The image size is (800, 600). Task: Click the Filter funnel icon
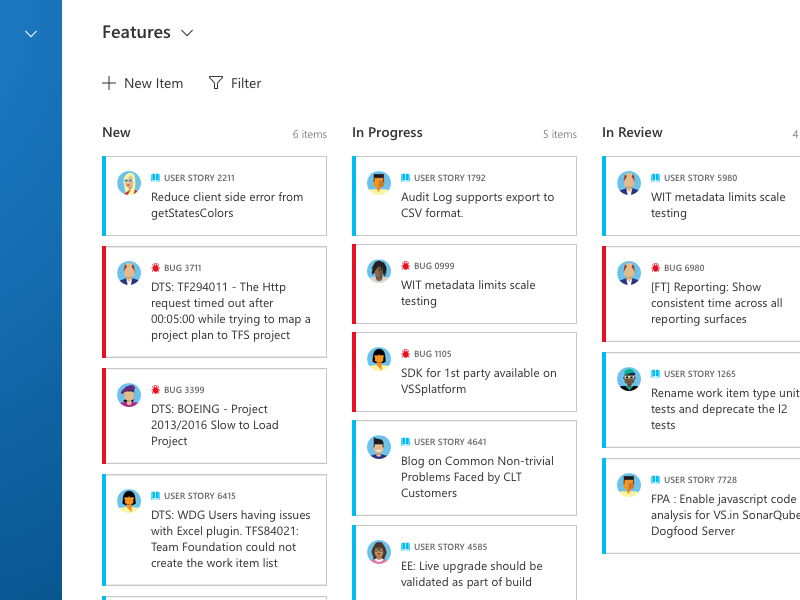click(x=216, y=83)
